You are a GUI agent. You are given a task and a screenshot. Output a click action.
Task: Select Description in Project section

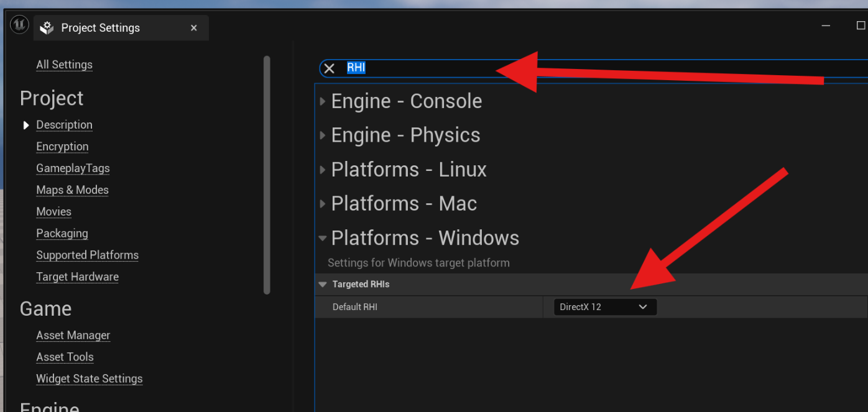[64, 125]
